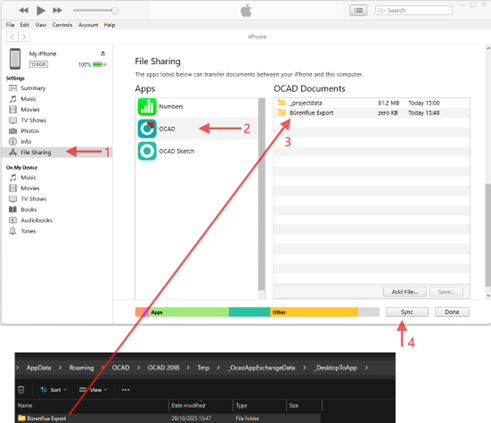Click Tmp in Explorer breadcrumb

(203, 368)
